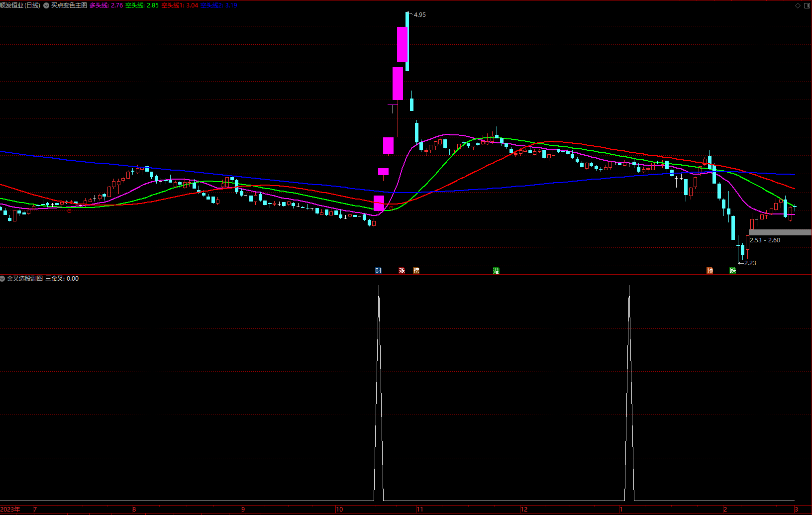812x515 pixels.
Task: Click the 2.23 low price label
Action: pos(750,263)
